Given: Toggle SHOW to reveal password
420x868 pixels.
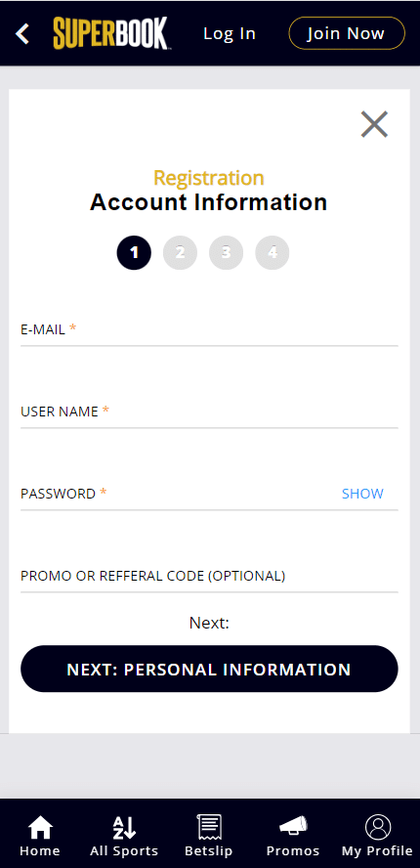Looking at the screenshot, I should tap(362, 494).
